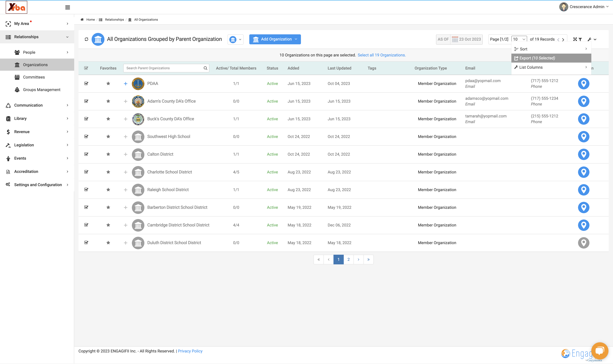Go to page 2 in pagination
Screen dimensions: 613x364
pos(348,260)
